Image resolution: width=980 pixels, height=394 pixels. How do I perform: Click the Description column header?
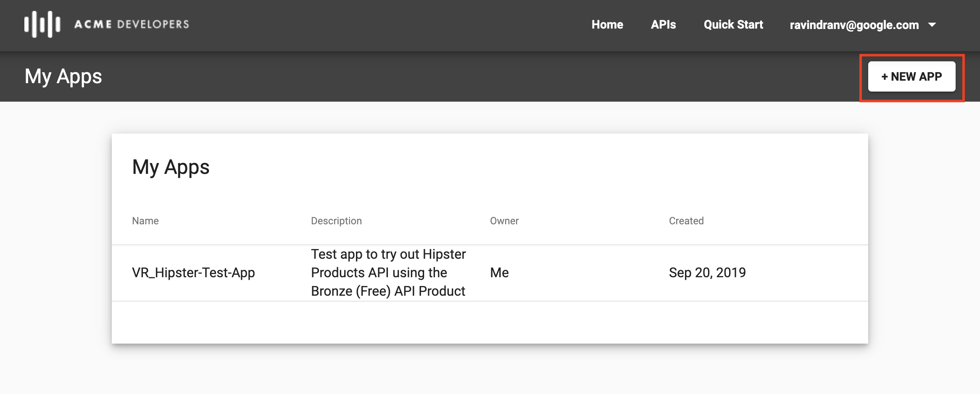[336, 221]
